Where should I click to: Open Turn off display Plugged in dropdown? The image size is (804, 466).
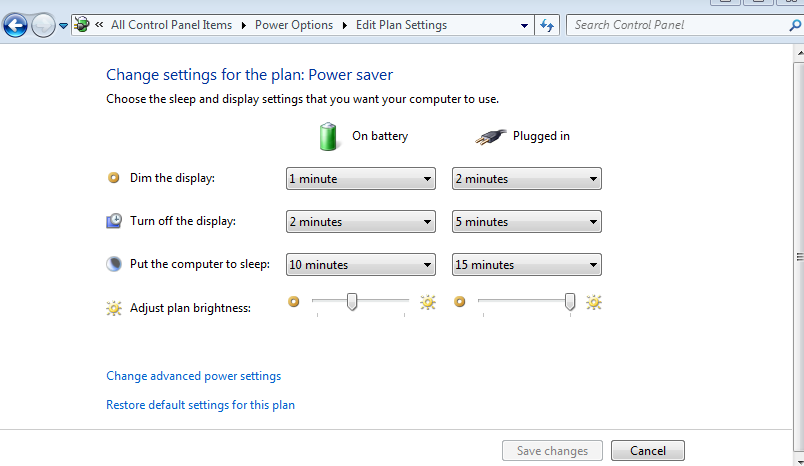click(x=527, y=221)
